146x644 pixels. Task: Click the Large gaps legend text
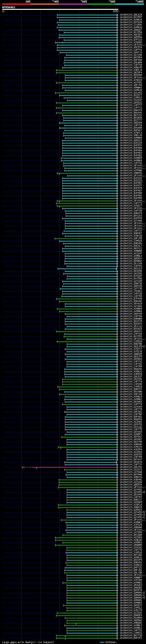(28, 642)
